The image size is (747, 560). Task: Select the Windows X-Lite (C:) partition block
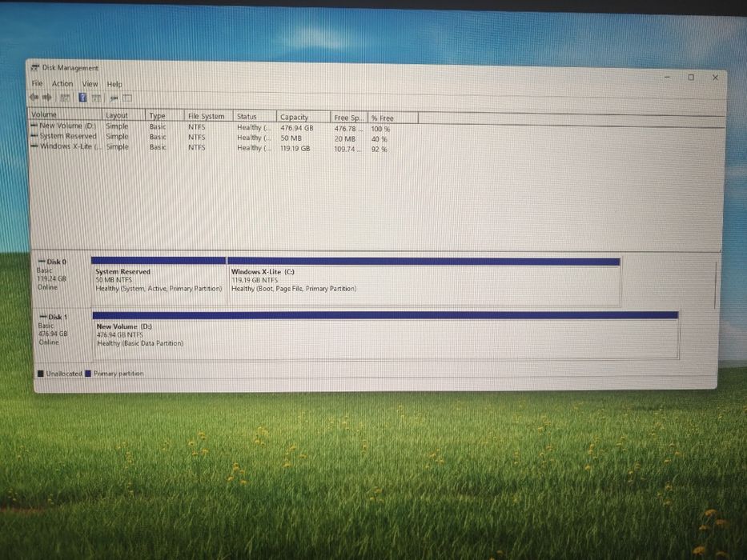424,281
